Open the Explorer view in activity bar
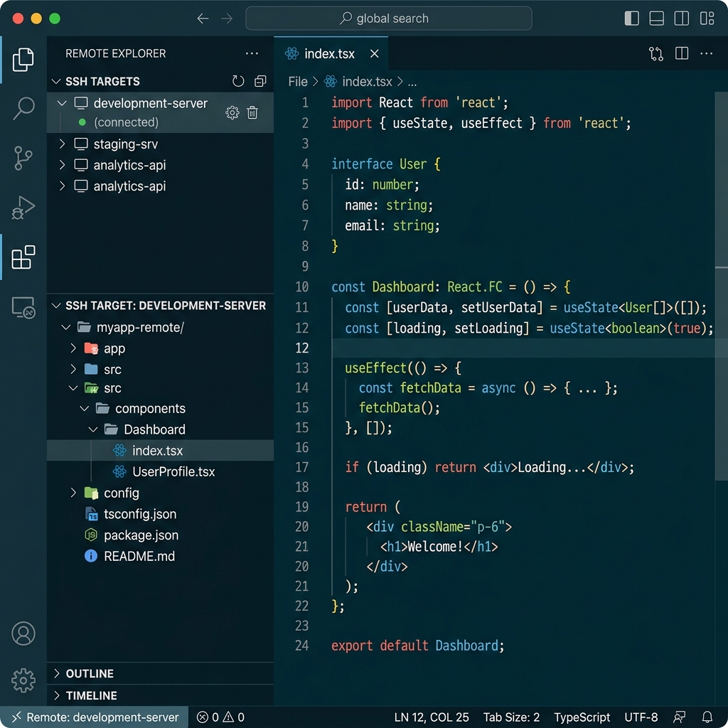The width and height of the screenshot is (728, 728). 23,60
